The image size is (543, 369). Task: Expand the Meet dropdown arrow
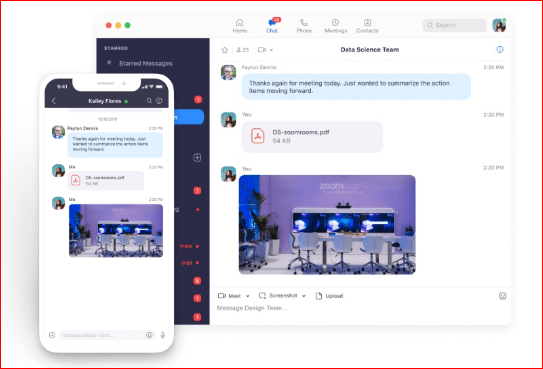[248, 296]
